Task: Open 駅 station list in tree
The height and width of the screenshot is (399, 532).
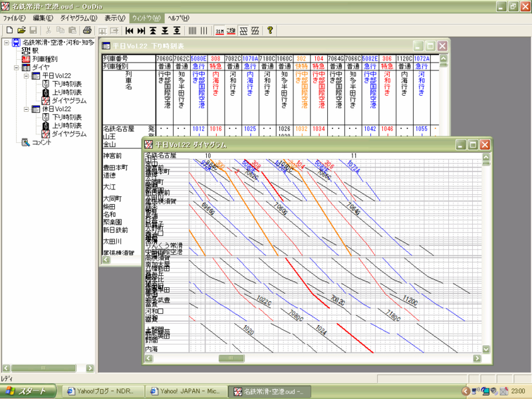Action: (x=35, y=51)
